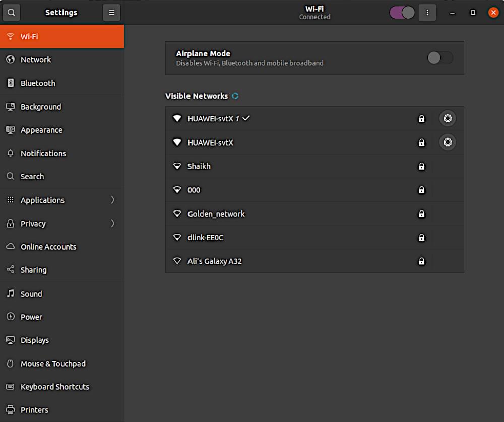Refresh the Visible Networks list
Image resolution: width=504 pixels, height=422 pixels.
pos(234,96)
